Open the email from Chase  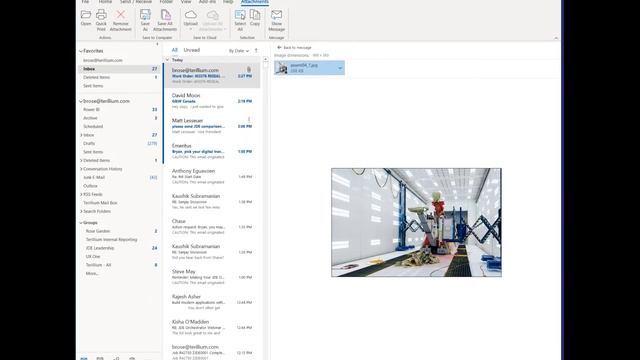212,227
